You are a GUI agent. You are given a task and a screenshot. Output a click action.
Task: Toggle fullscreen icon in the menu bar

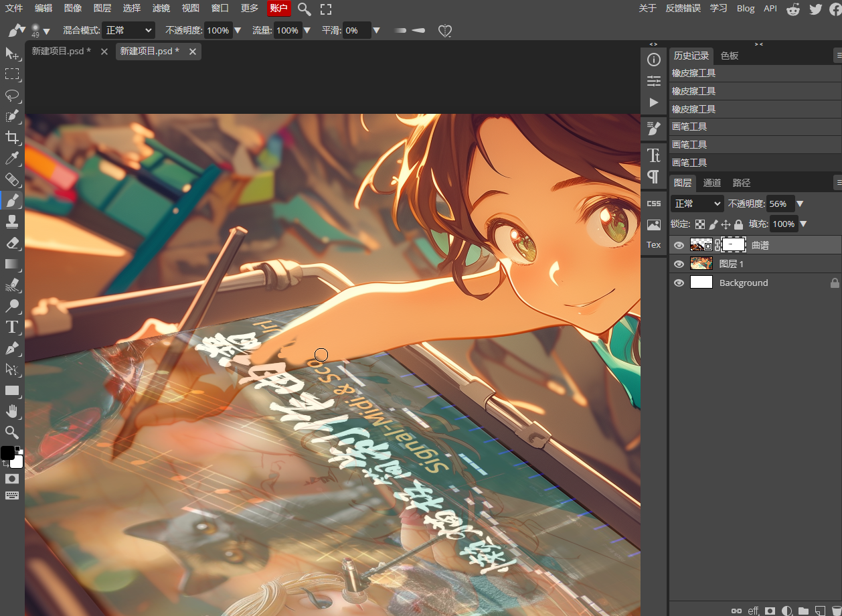[x=326, y=9]
